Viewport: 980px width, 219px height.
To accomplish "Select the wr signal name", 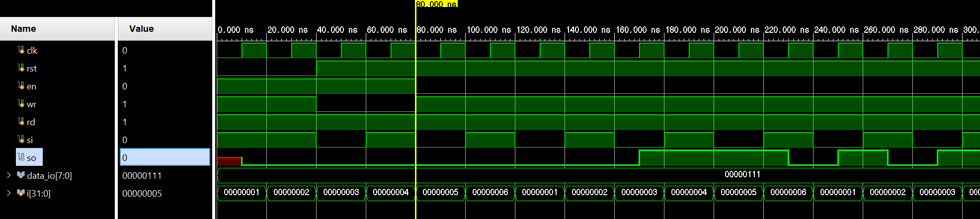I will [31, 104].
